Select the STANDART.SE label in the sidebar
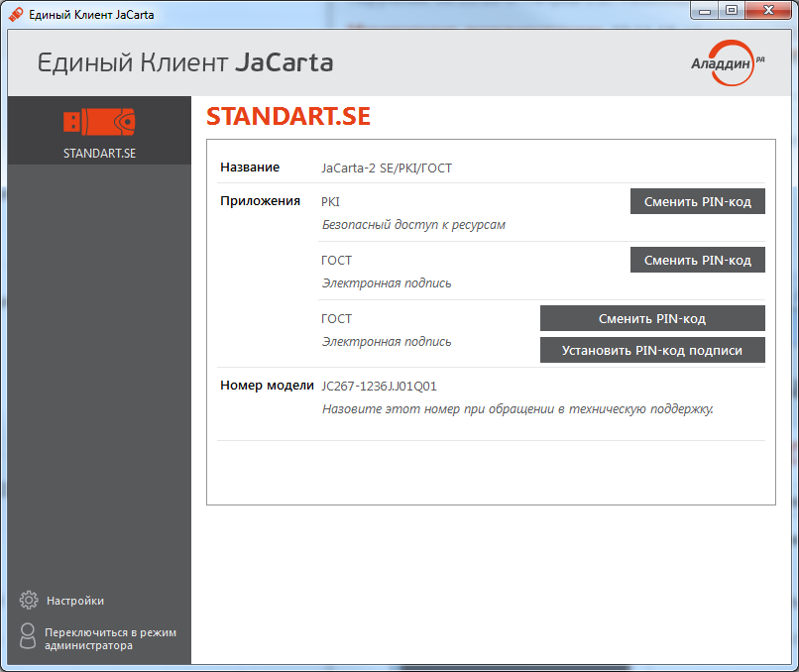The height and width of the screenshot is (672, 799). (99, 153)
